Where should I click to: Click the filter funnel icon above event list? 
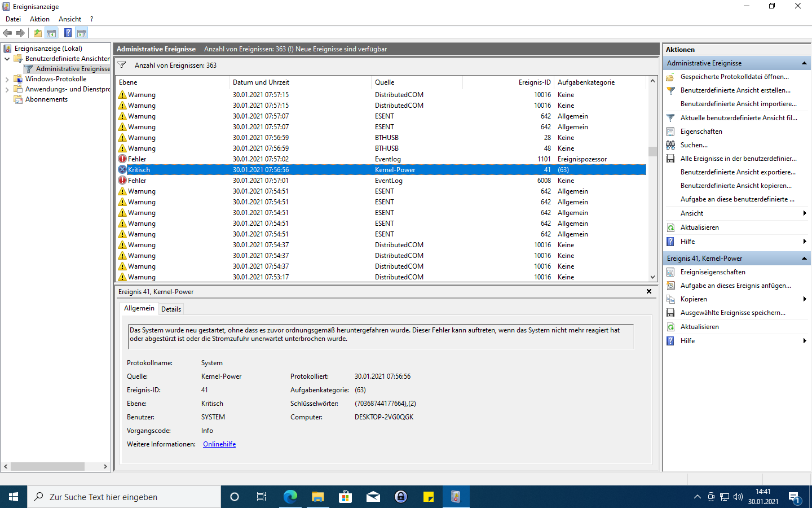[x=122, y=65]
